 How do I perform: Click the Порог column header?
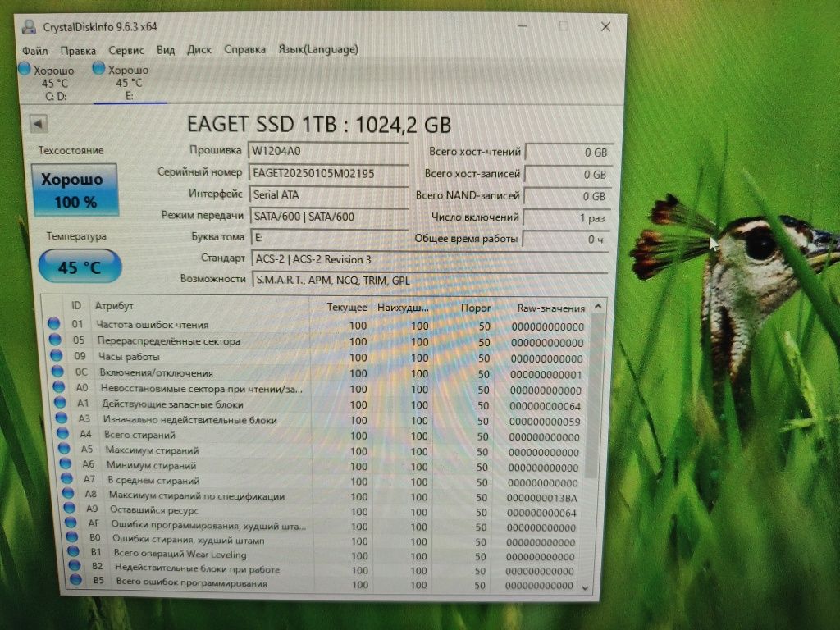[x=476, y=308]
